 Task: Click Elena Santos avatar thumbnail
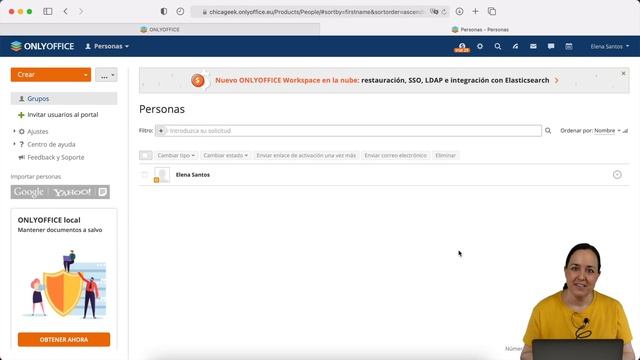[162, 175]
